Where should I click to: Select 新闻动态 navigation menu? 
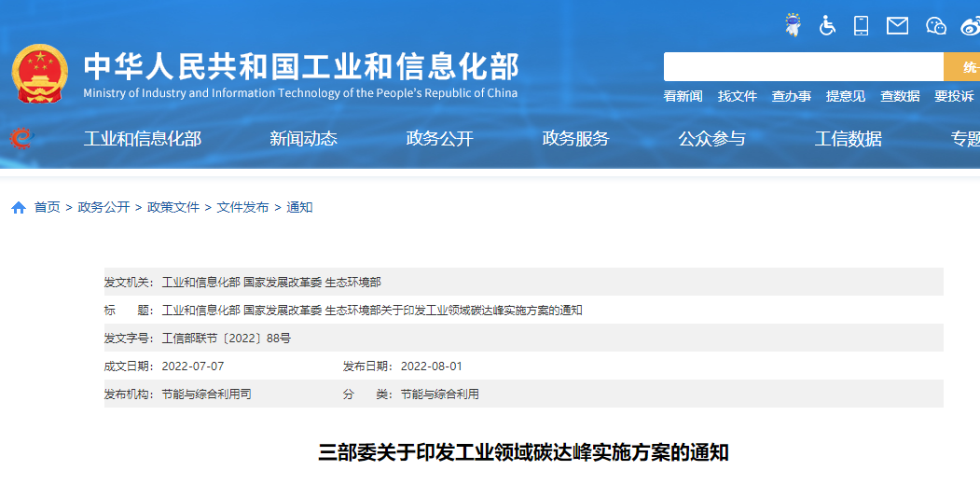[303, 139]
